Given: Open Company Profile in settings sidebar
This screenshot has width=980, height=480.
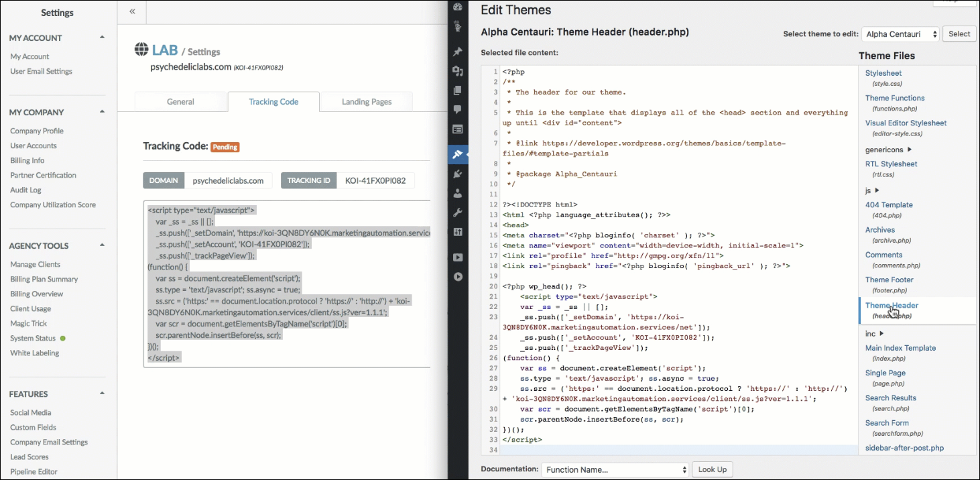Looking at the screenshot, I should point(37,131).
